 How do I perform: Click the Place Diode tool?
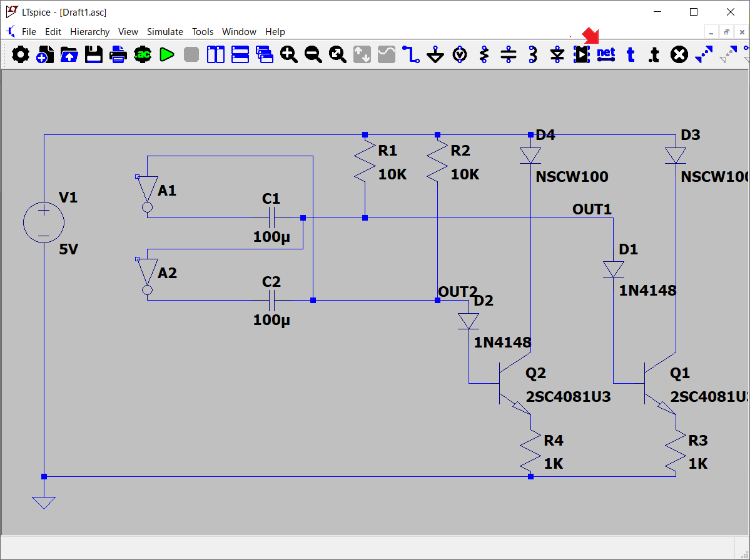(x=557, y=55)
